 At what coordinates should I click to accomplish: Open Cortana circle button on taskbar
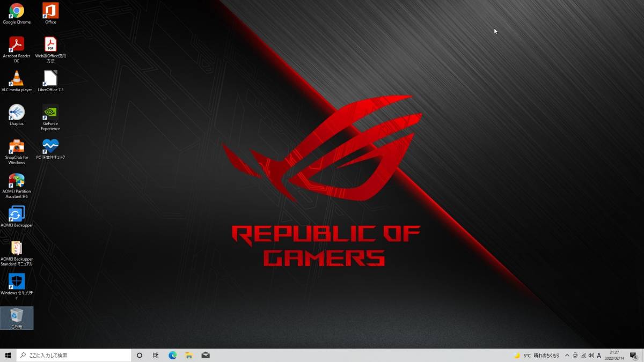pos(140,355)
